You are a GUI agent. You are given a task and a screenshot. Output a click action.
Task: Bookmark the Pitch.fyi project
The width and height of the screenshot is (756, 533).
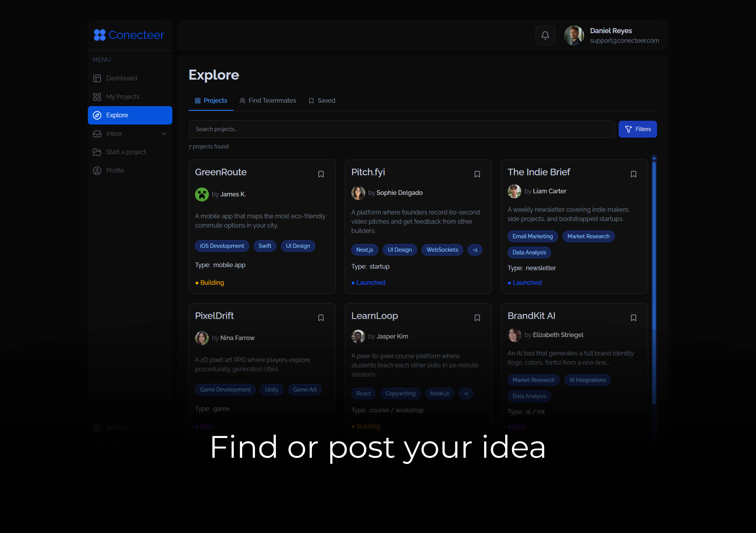(477, 174)
